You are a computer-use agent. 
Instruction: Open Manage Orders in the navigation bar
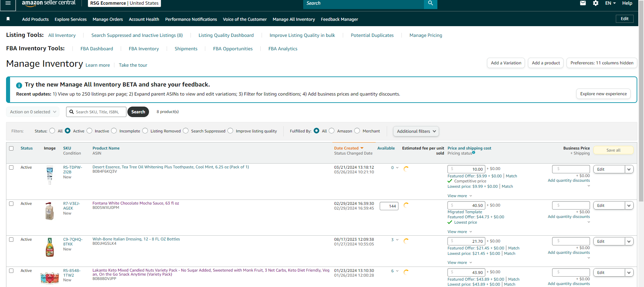point(108,19)
